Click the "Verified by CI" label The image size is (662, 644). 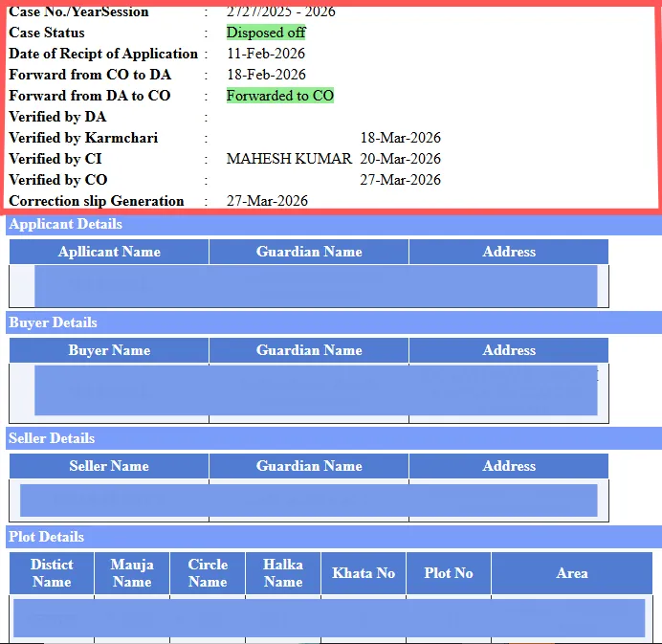55,159
